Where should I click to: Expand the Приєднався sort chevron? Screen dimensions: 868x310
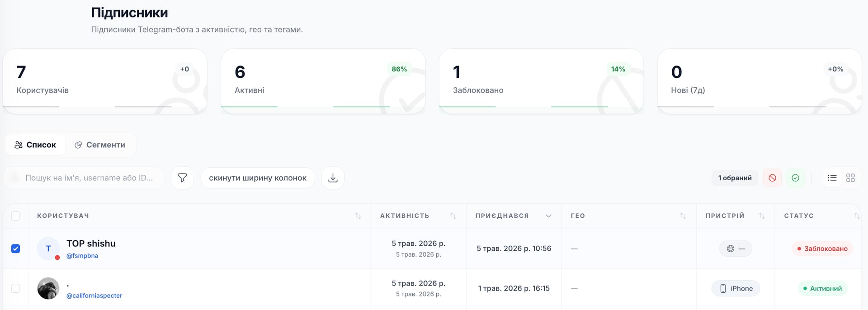pyautogui.click(x=548, y=216)
